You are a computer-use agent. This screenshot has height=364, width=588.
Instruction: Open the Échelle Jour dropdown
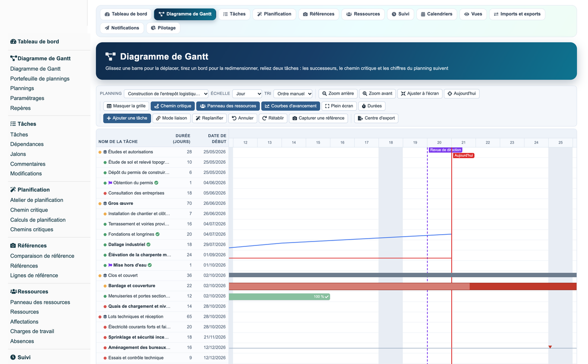click(247, 94)
